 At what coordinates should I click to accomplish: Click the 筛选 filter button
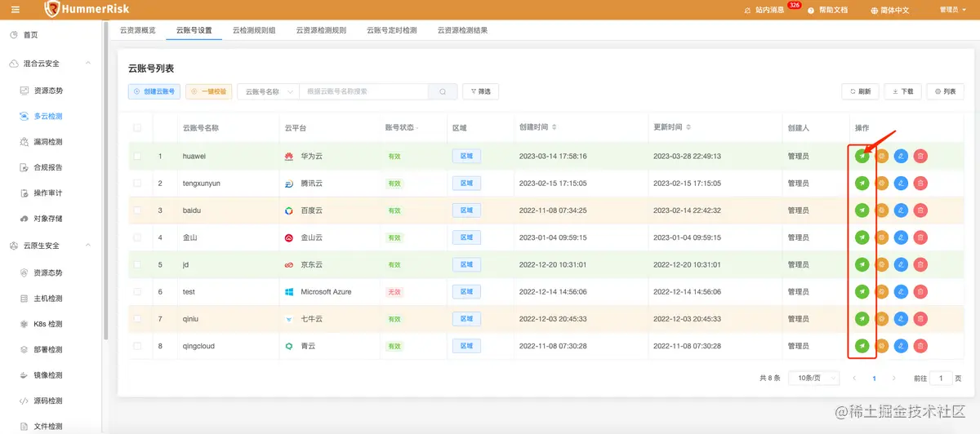pyautogui.click(x=480, y=91)
